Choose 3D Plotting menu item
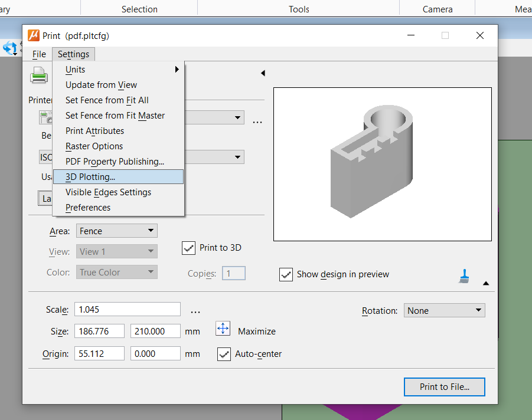The height and width of the screenshot is (420, 532). coord(119,177)
